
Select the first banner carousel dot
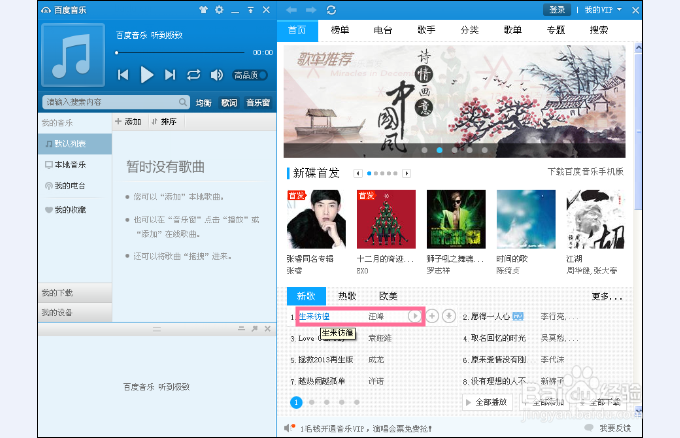point(425,150)
